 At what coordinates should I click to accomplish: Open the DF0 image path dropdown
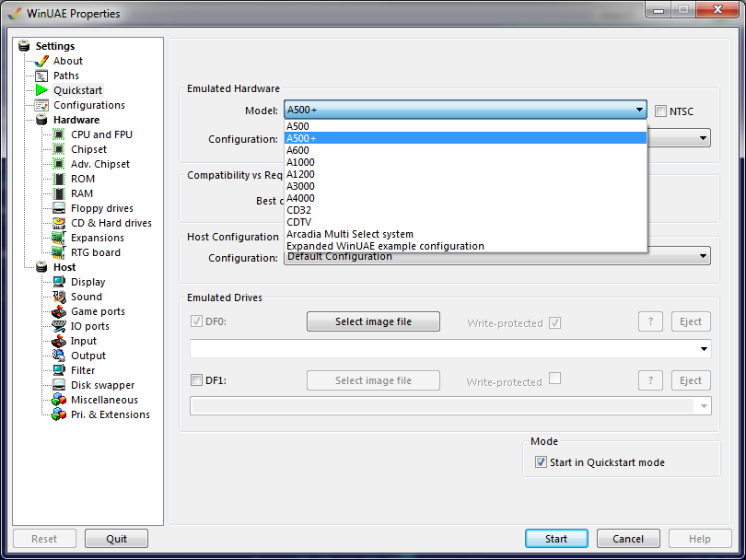pos(704,349)
